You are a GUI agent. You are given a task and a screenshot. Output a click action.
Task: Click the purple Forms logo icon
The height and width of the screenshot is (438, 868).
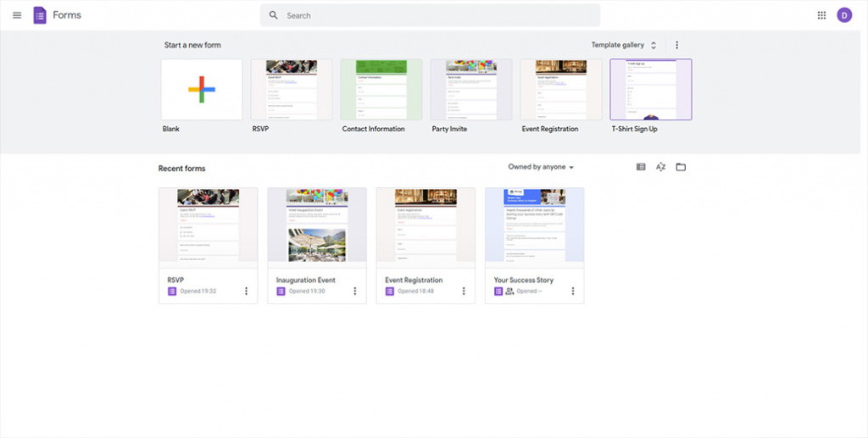40,15
